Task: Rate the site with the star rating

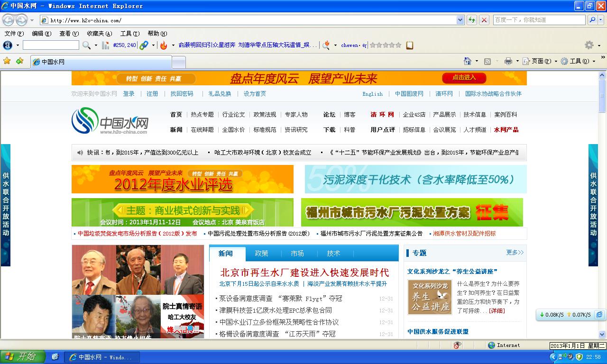Action: pos(386,45)
